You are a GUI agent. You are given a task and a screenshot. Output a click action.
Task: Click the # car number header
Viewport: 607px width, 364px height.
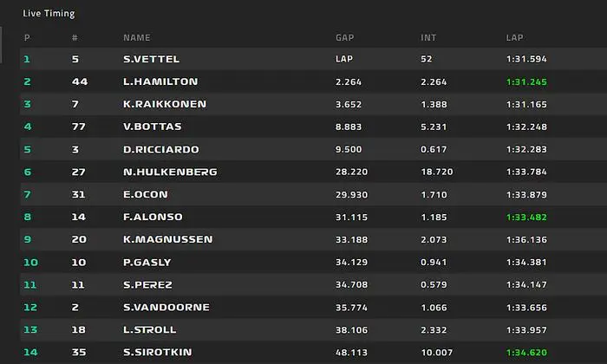[75, 37]
